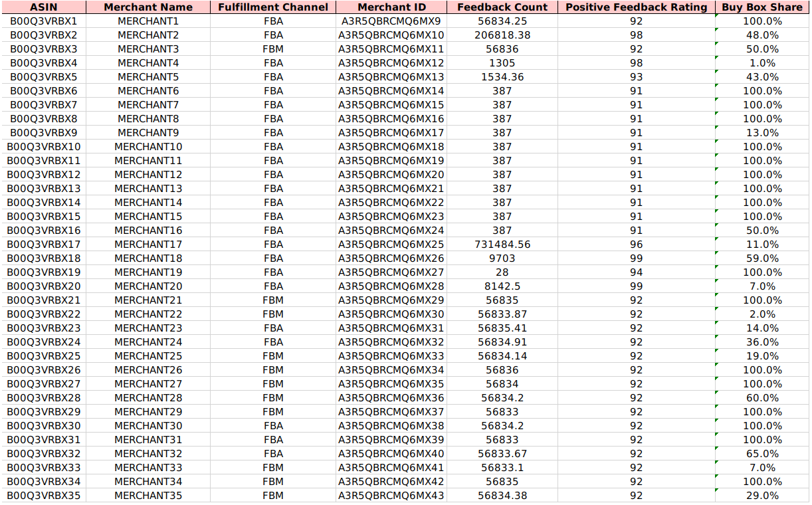Click the 1.0% buy box share cell
This screenshot has height=505, width=812.
click(762, 63)
